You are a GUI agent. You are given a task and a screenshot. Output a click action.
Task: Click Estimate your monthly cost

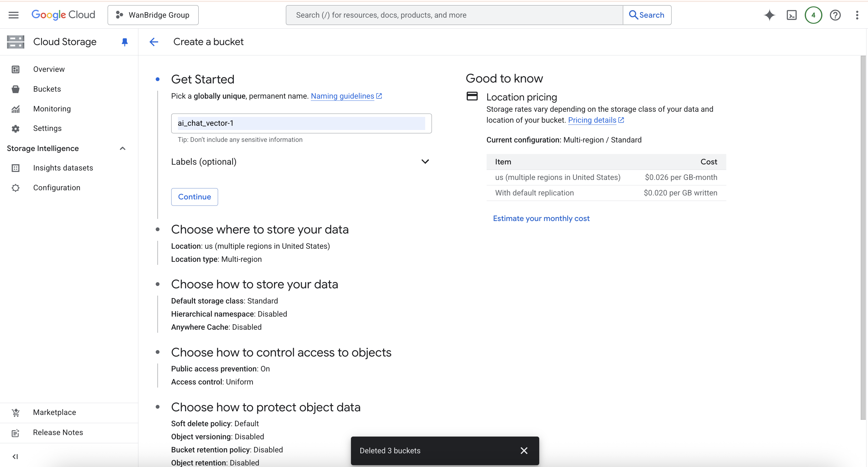point(541,218)
